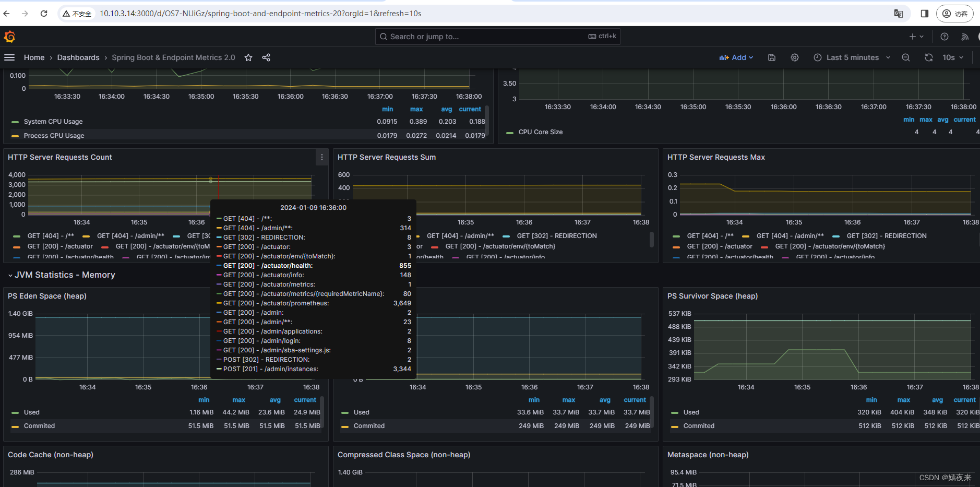Click CPU Core Size color swatch
This screenshot has width=980, height=487.
[x=510, y=133]
